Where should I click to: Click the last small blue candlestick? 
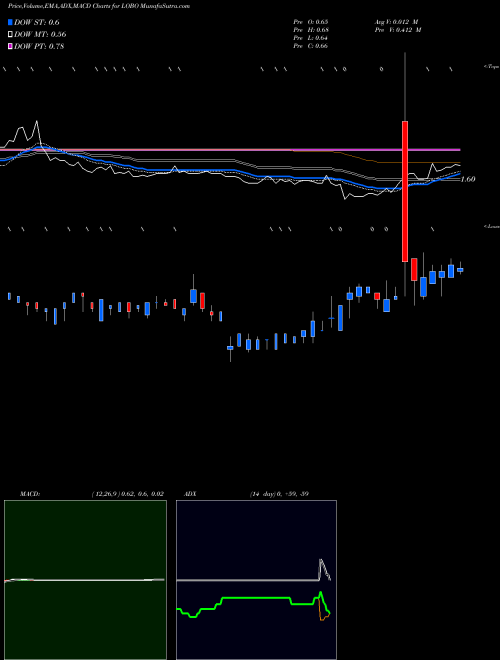pos(460,269)
